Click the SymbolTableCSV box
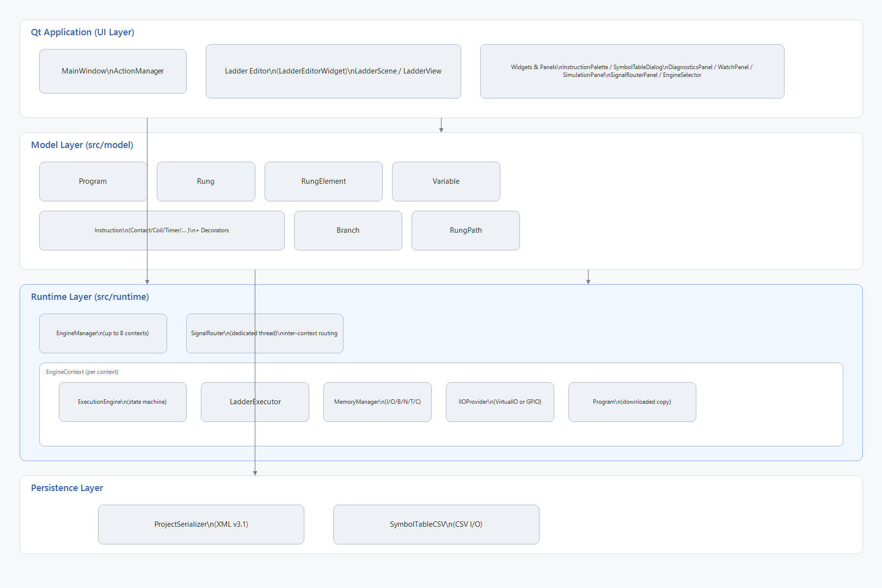 (436, 524)
